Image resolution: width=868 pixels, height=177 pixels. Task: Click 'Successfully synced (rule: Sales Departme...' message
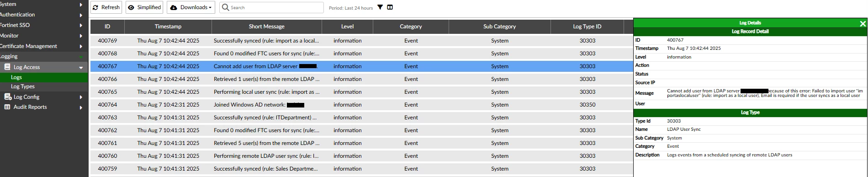[266, 169]
